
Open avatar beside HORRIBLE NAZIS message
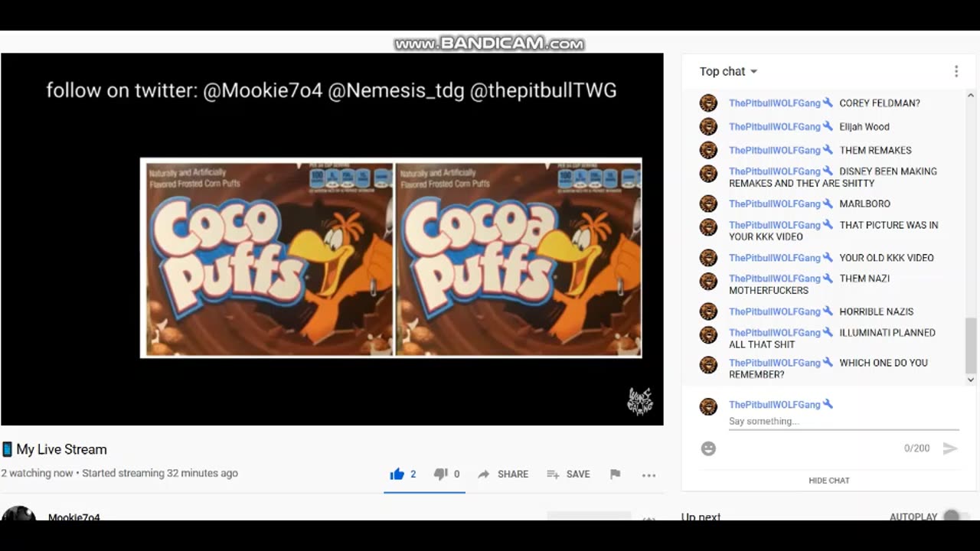(708, 311)
